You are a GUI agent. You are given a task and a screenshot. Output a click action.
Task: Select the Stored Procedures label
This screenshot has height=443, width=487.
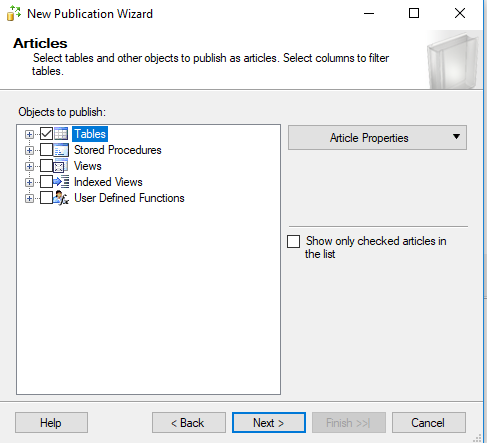click(118, 150)
